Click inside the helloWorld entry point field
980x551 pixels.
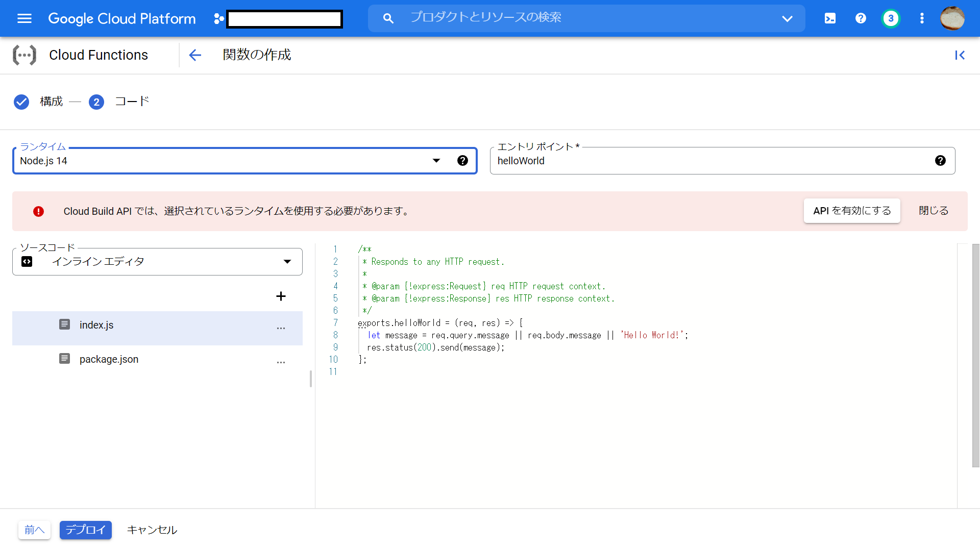coord(612,161)
